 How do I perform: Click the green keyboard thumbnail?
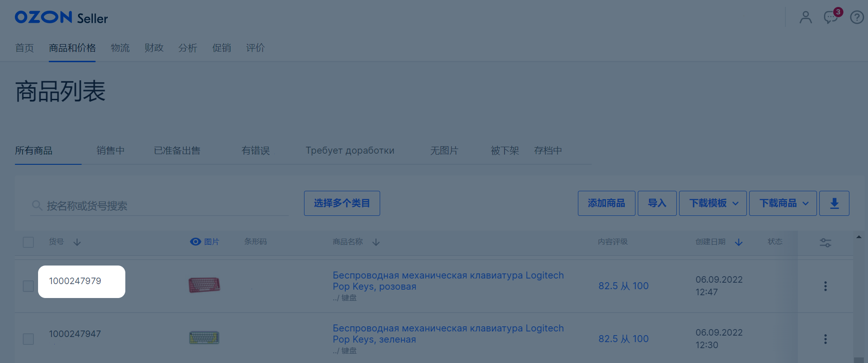coord(204,337)
